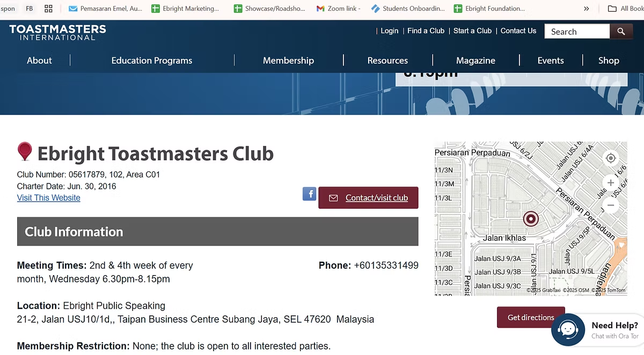Open the Resources menu
Screen dimensions: 644x355
pyautogui.click(x=387, y=61)
